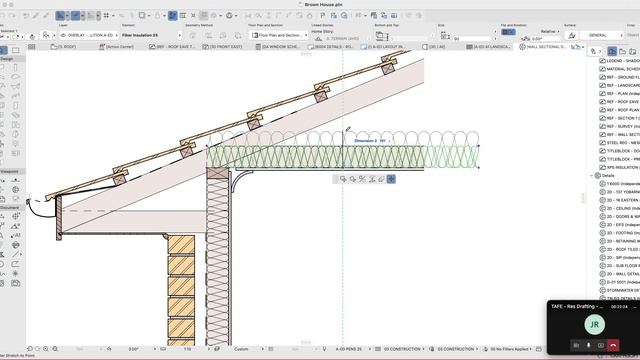
Task: Click the suspend groups icon in top toolbar
Action: click(x=173, y=16)
